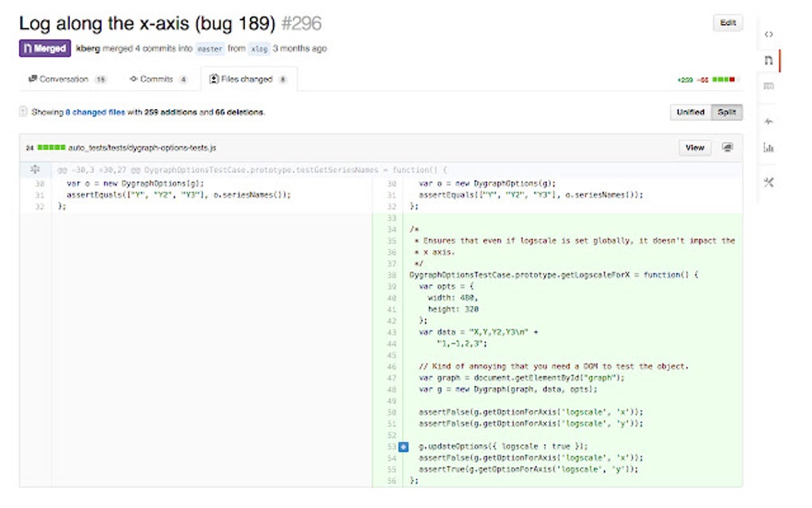Viewport: 812px width, 508px height.
Task: Click the kberg username link
Action: (88, 48)
